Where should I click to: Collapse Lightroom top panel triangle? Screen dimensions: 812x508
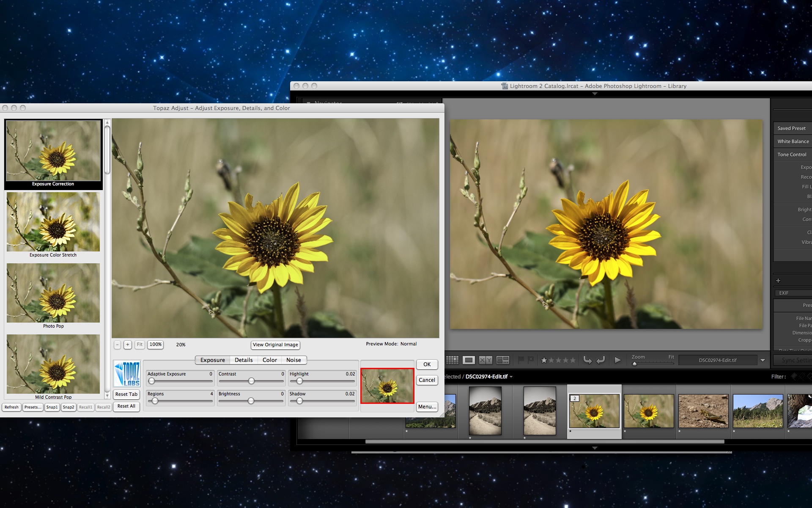[594, 94]
